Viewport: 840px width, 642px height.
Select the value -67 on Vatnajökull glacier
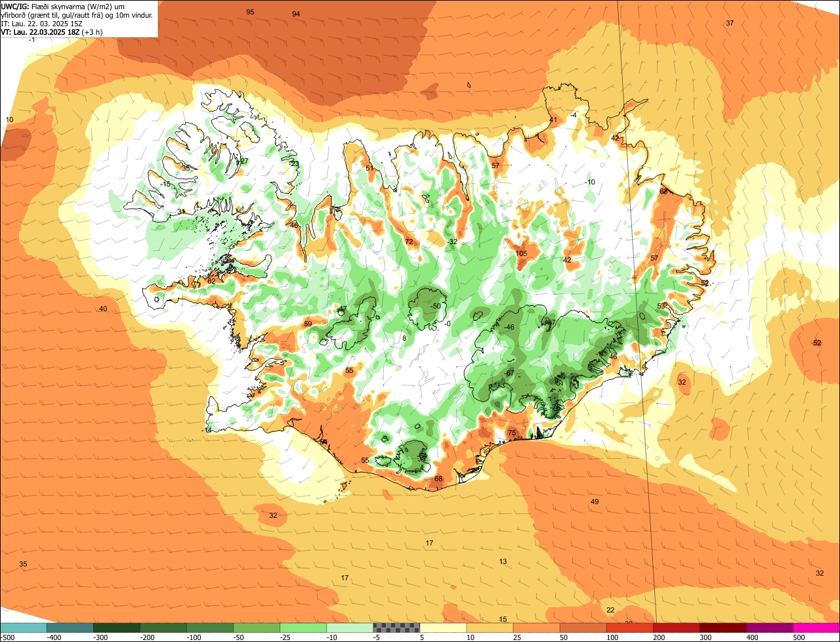click(509, 373)
